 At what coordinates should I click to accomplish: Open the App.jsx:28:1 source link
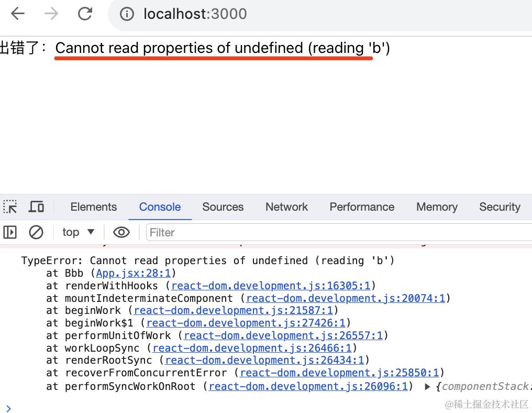coord(134,273)
